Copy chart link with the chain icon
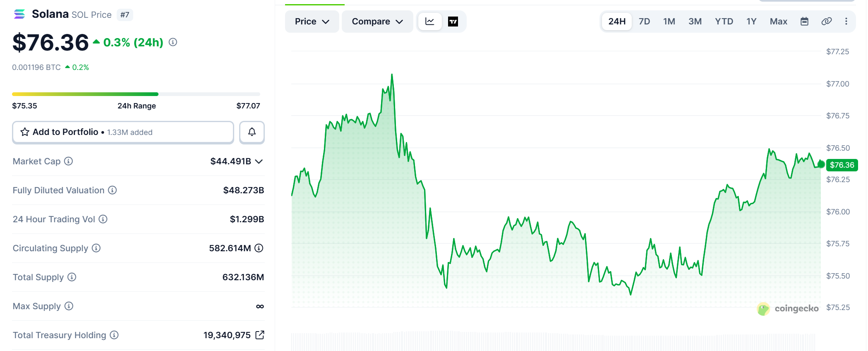 827,22
